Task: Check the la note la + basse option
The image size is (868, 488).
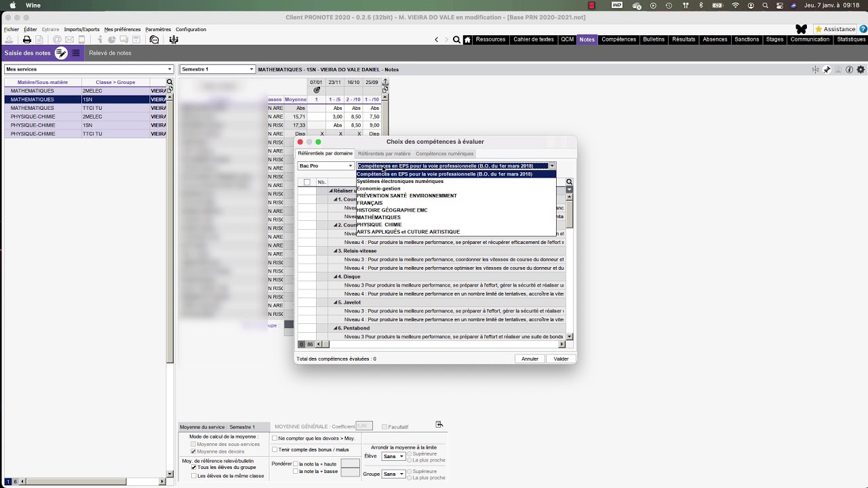Action: (295, 471)
